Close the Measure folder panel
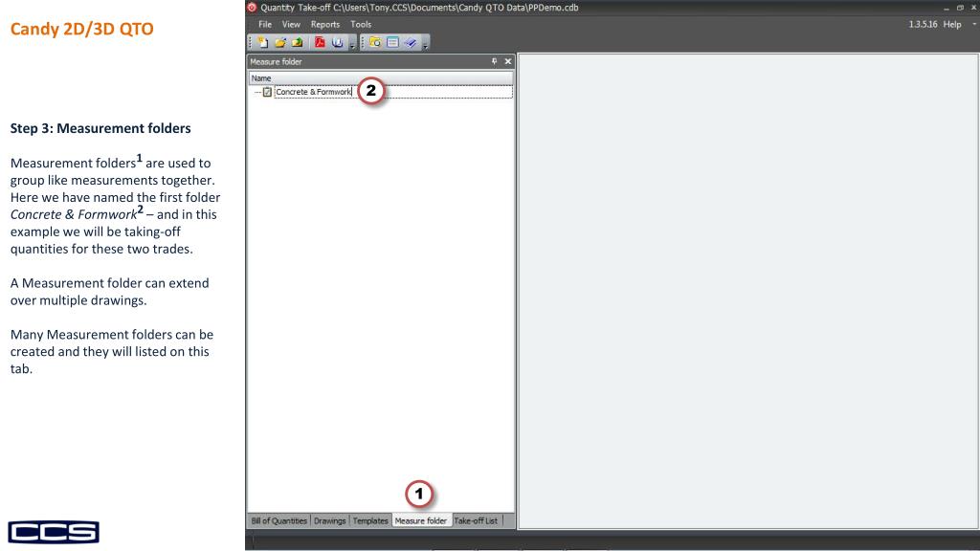980x551 pixels. click(507, 61)
